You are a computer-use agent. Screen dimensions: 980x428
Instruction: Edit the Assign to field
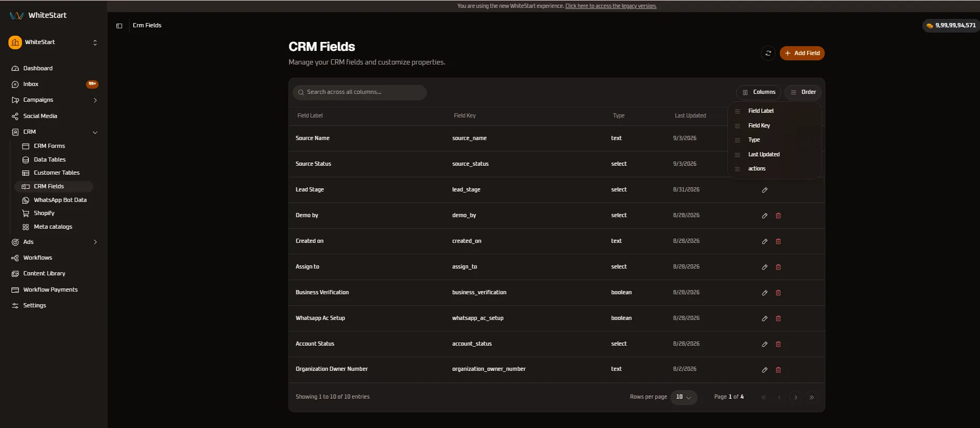[764, 267]
